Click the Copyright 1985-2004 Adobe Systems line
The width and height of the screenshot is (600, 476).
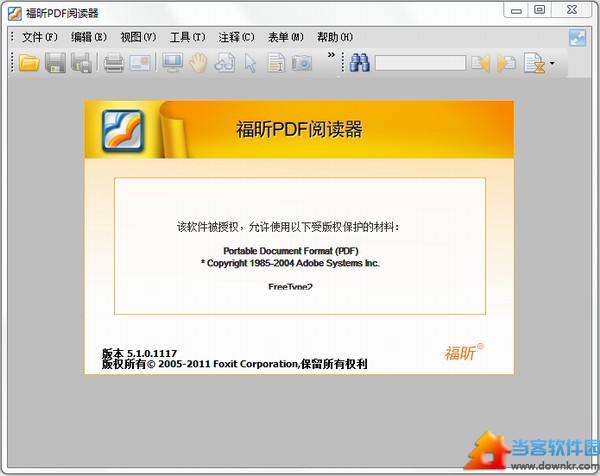click(290, 263)
